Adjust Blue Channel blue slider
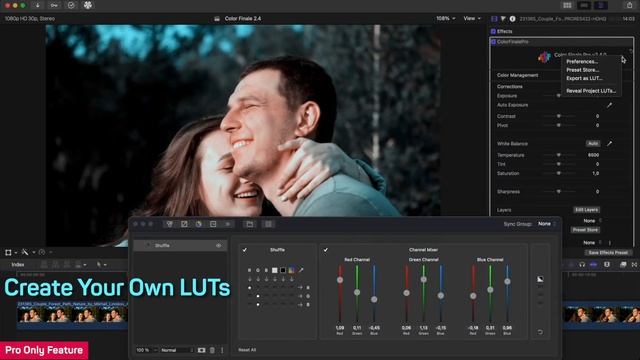 tap(507, 281)
